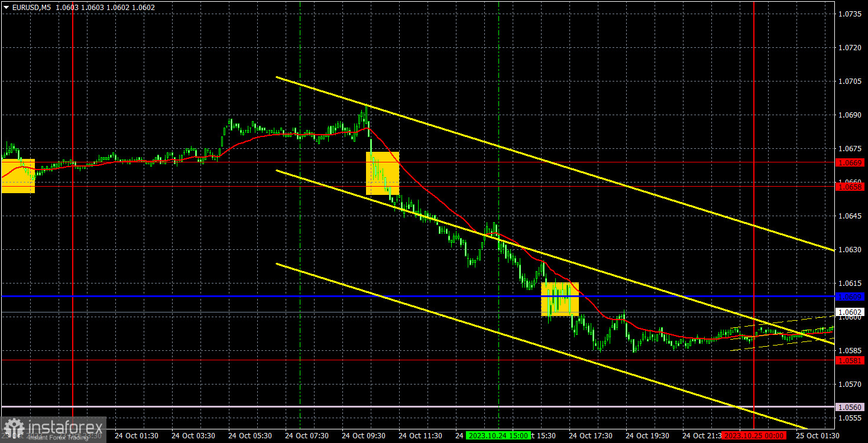Viewport: 868px width, 443px height.
Task: Click the 24 Oct 17:30 time axis label
Action: click(x=591, y=435)
